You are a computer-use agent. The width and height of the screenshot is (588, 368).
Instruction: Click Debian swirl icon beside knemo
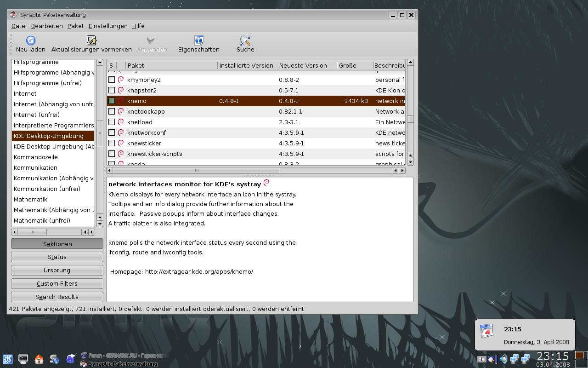121,101
